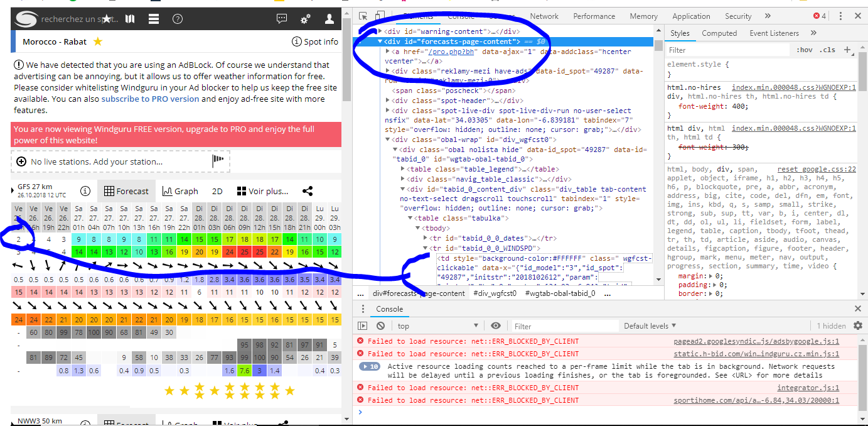Screen dimensions: 868x426
Task: Open the help question mark icon
Action: (178, 19)
